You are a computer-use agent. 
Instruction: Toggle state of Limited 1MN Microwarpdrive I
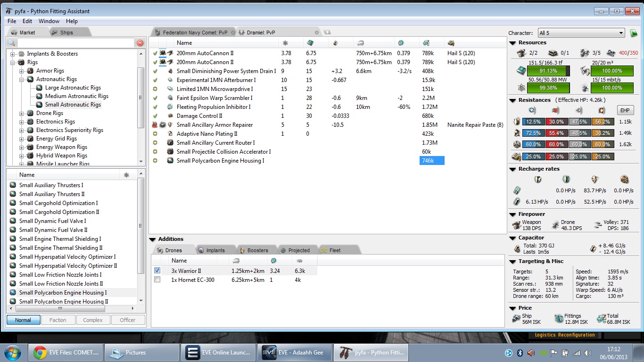point(155,89)
